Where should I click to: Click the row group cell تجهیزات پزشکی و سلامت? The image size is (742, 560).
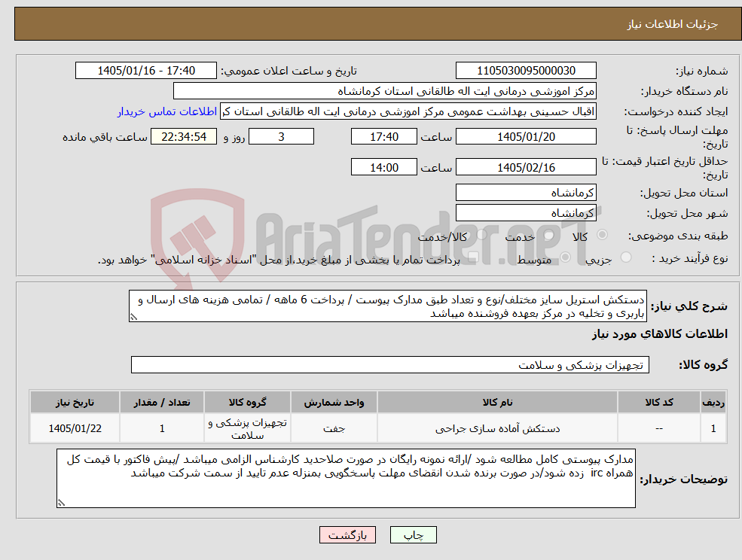pos(248,428)
